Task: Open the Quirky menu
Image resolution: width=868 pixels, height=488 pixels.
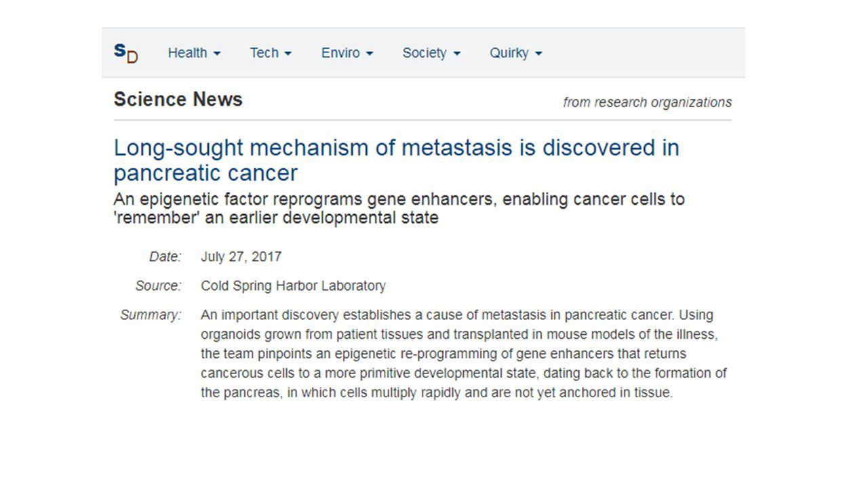Action: (x=516, y=53)
